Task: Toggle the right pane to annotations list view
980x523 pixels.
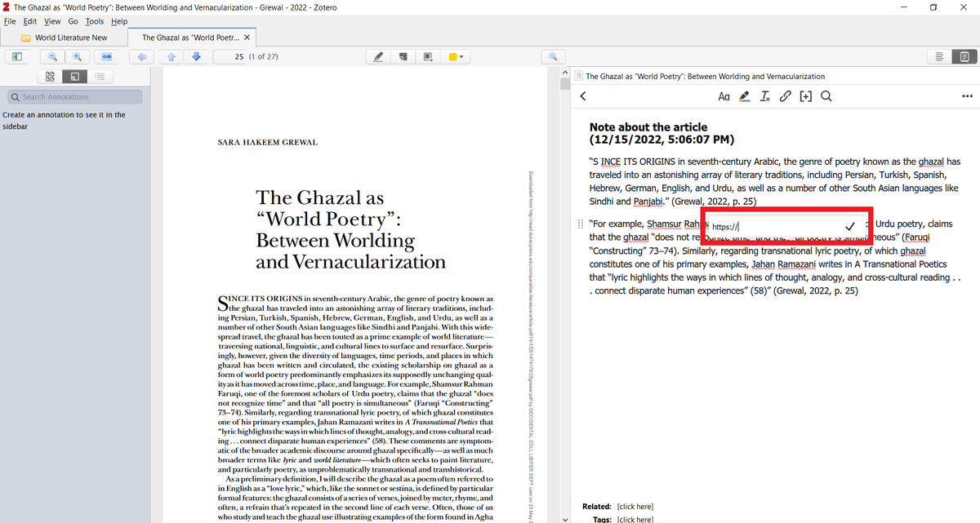Action: tap(939, 56)
